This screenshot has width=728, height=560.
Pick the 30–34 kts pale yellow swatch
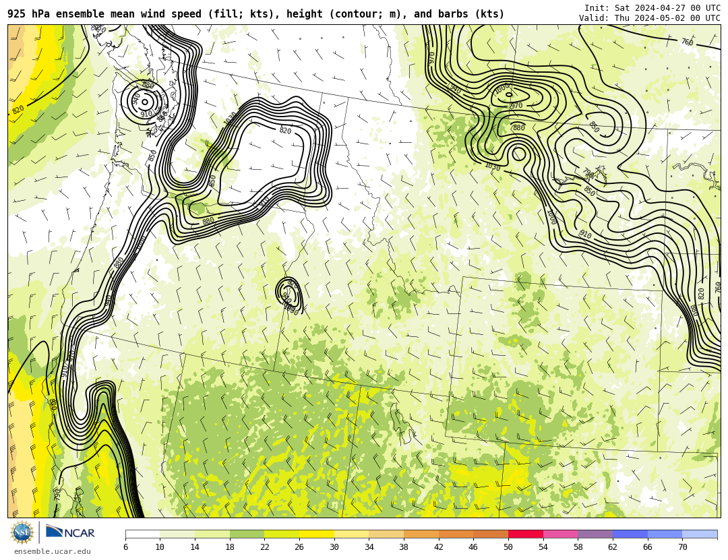coord(351,534)
